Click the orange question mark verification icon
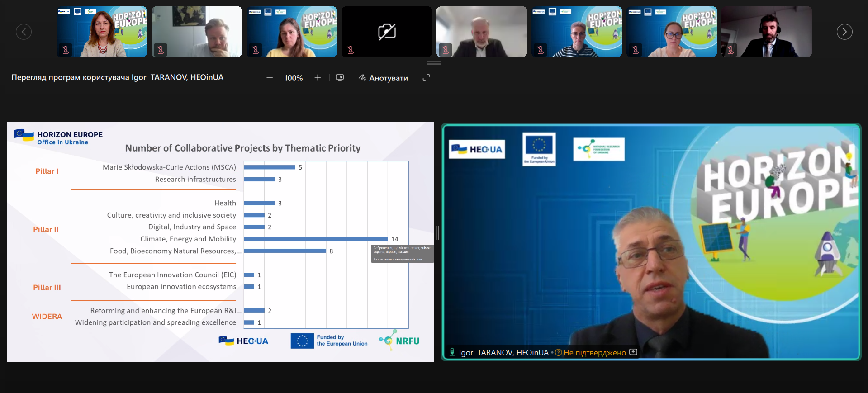 point(559,353)
